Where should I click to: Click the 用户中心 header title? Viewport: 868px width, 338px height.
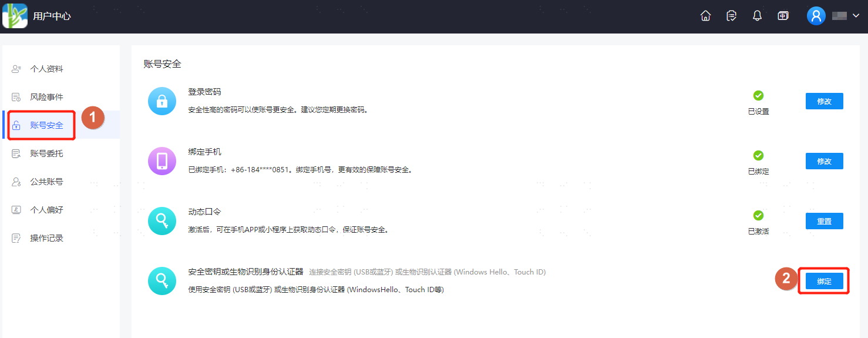click(x=52, y=16)
